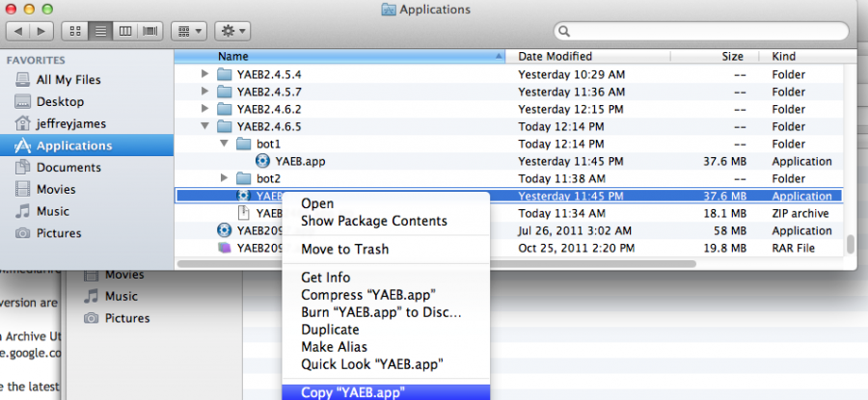The height and width of the screenshot is (400, 868).
Task: Switch to Cover Flow view
Action: [150, 31]
